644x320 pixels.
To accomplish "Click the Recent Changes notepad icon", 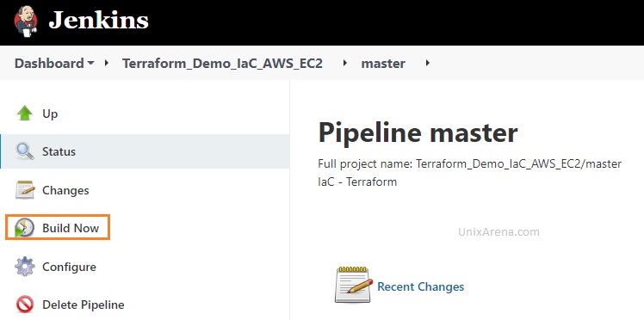I will pos(354,285).
